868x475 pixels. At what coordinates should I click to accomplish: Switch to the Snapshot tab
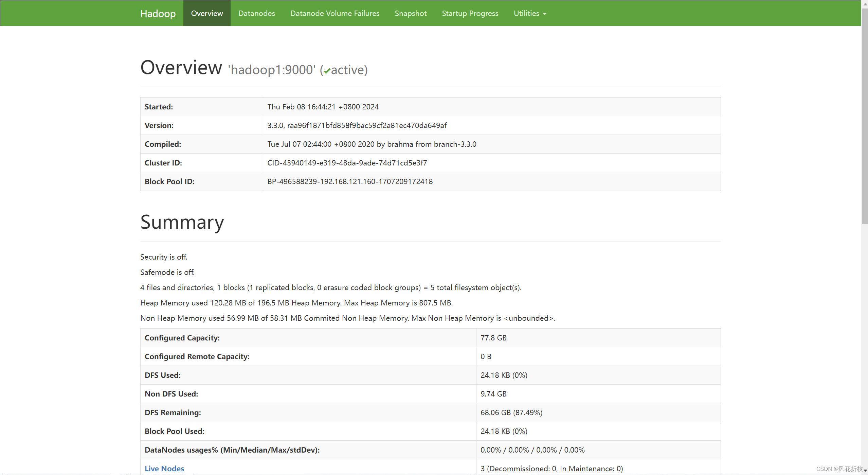[411, 13]
